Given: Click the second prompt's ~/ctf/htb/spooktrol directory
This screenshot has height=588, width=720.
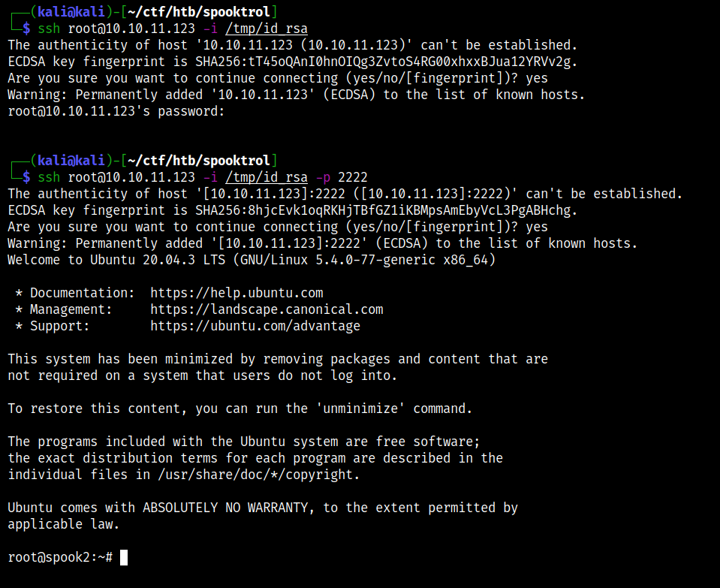Looking at the screenshot, I should pyautogui.click(x=200, y=161).
